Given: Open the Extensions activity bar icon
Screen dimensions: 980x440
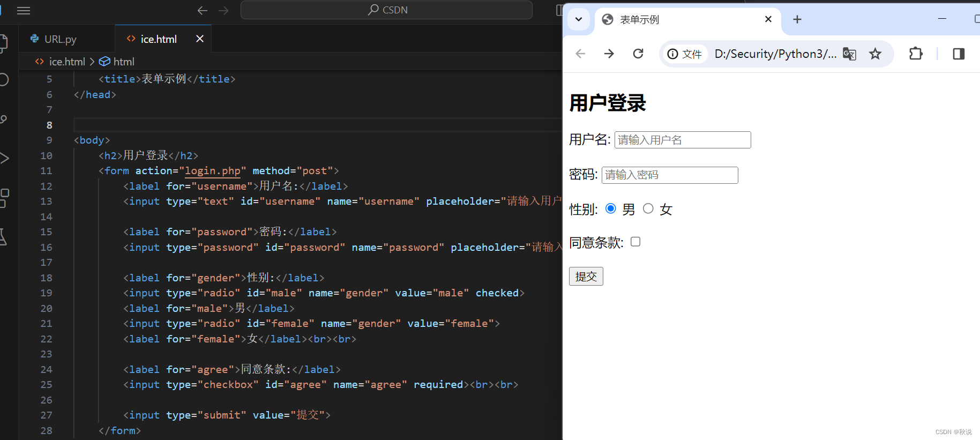Looking at the screenshot, I should [4, 198].
